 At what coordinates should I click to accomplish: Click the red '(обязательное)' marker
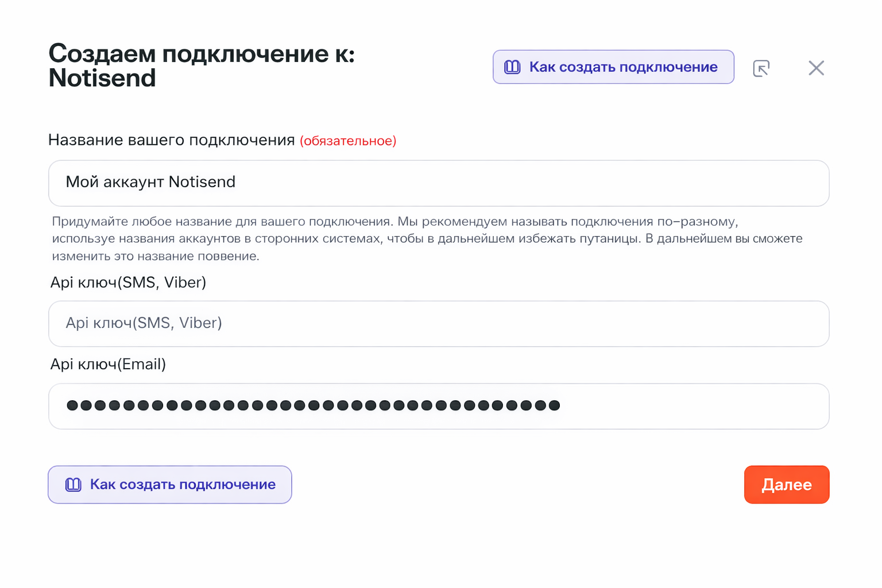[x=348, y=141]
